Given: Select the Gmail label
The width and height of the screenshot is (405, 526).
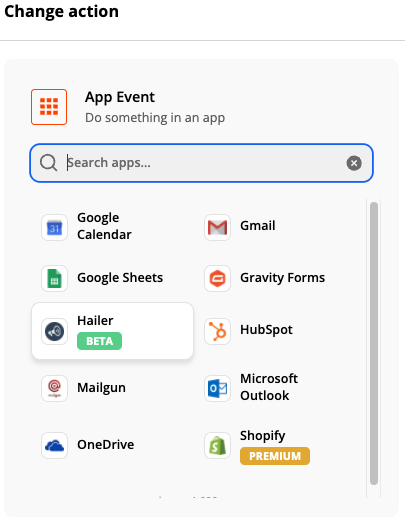Looking at the screenshot, I should point(258,226).
